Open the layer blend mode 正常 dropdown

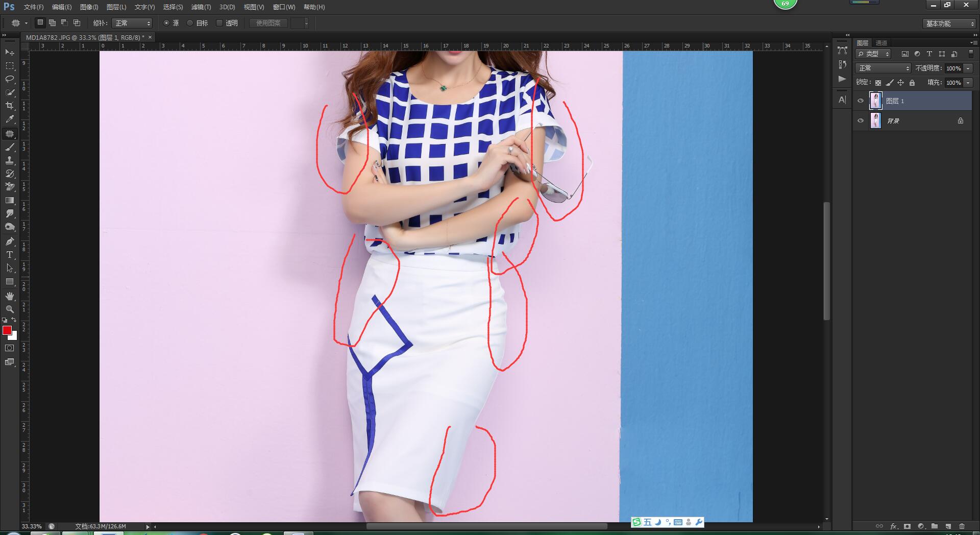point(883,68)
